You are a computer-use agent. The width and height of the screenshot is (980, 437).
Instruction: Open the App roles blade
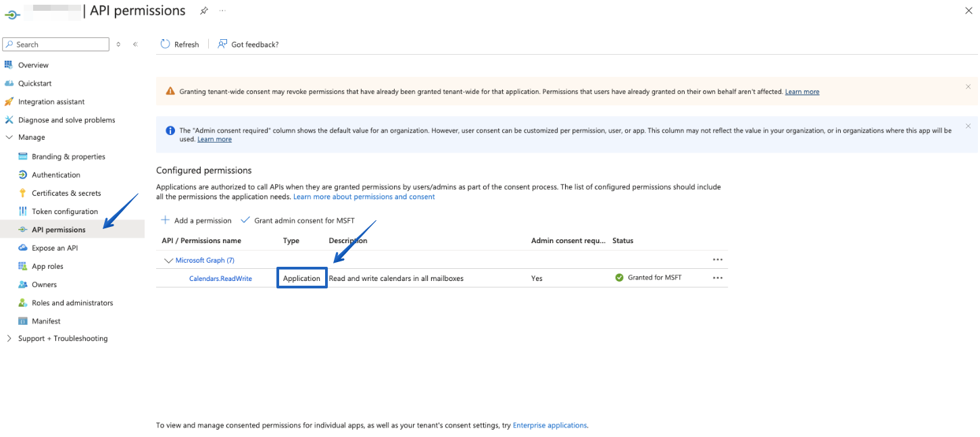coord(50,265)
